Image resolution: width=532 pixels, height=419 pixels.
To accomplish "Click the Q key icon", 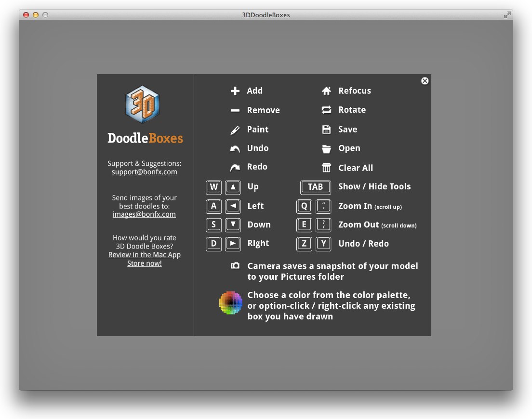I will [304, 206].
